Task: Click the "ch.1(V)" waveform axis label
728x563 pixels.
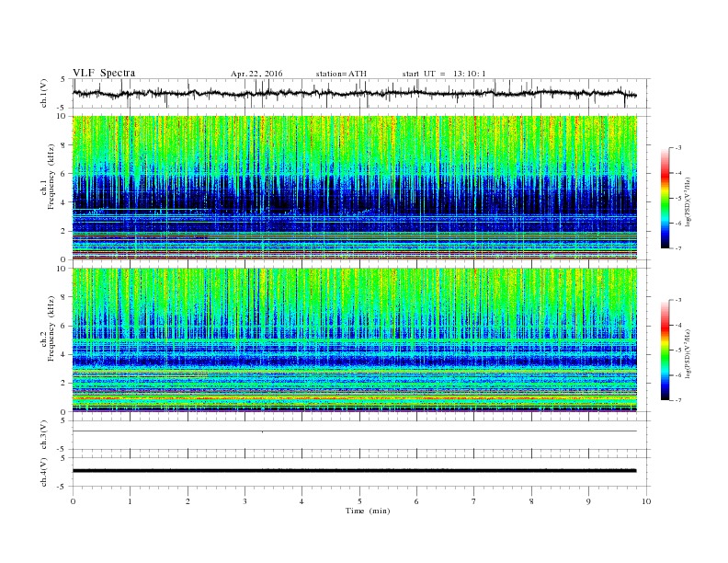Action: [x=44, y=94]
